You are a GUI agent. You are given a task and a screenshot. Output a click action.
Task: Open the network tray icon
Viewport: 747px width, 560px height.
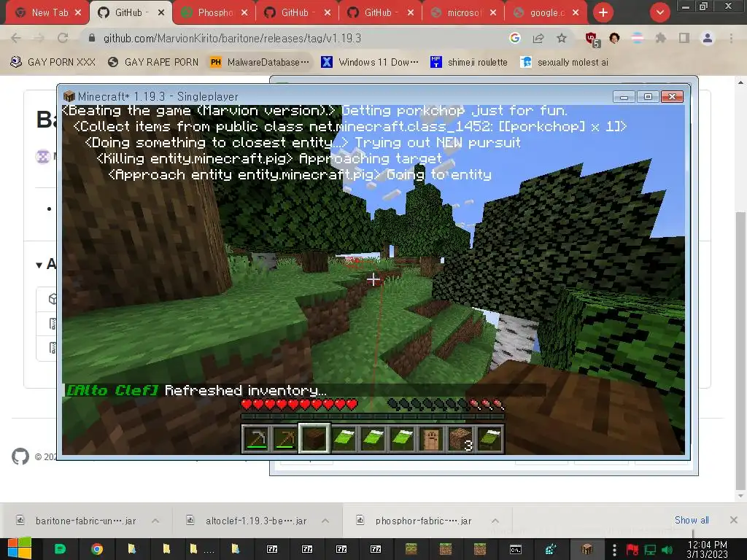pyautogui.click(x=650, y=550)
